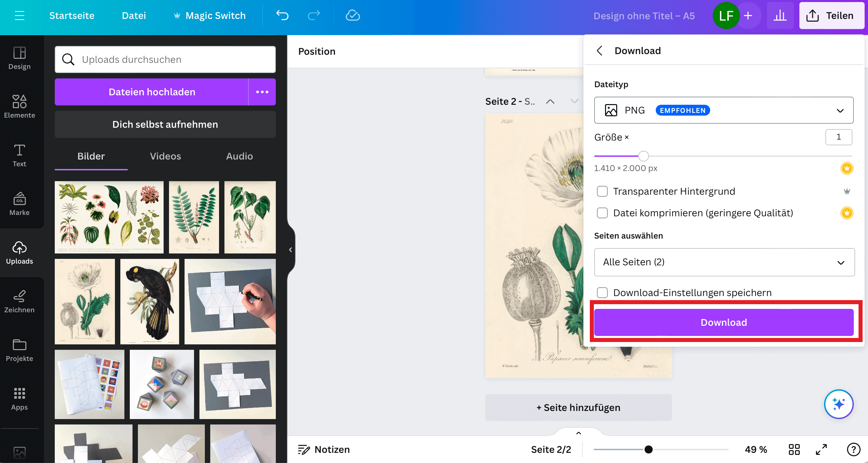Open the analytics bar chart icon
The height and width of the screenshot is (463, 868).
[780, 16]
